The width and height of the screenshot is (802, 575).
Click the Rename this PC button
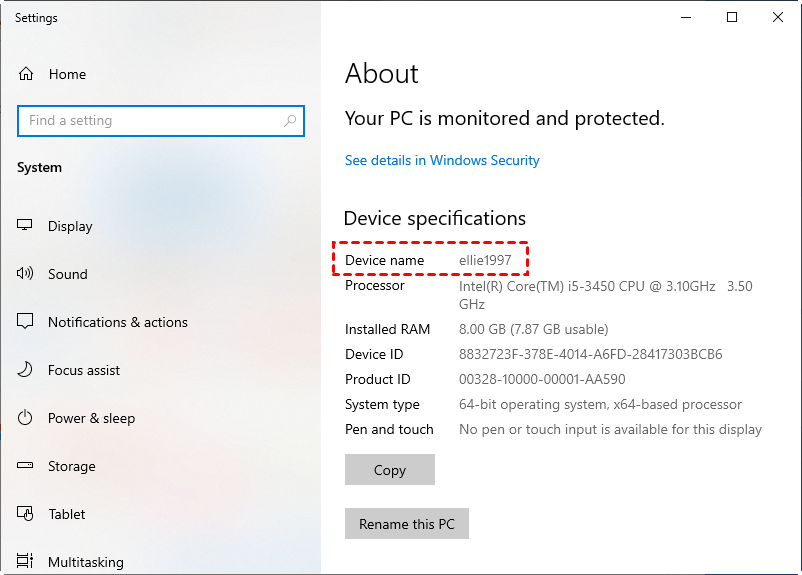(407, 524)
